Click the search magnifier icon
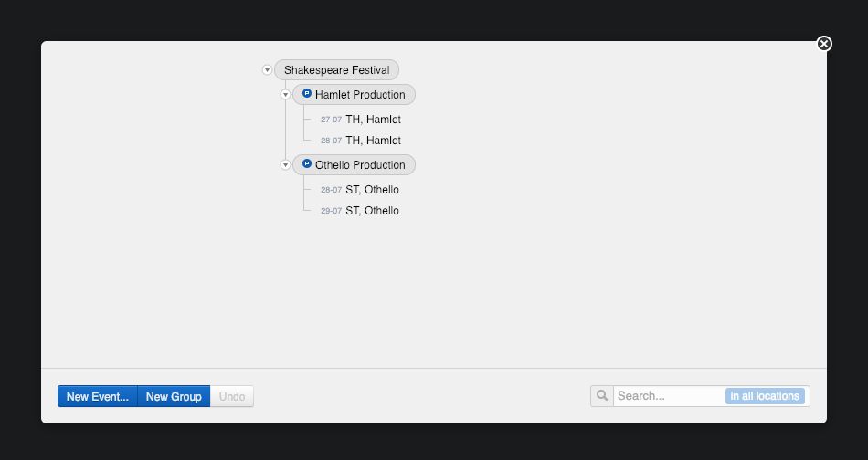868x460 pixels. click(602, 396)
